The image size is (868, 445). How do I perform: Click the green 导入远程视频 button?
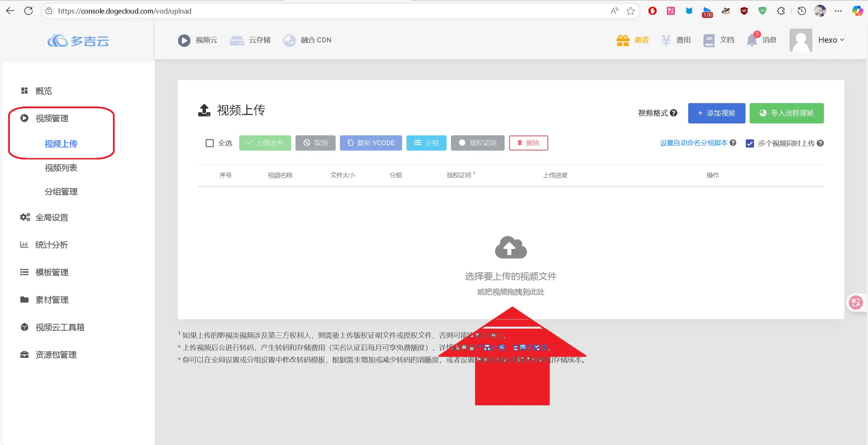786,113
